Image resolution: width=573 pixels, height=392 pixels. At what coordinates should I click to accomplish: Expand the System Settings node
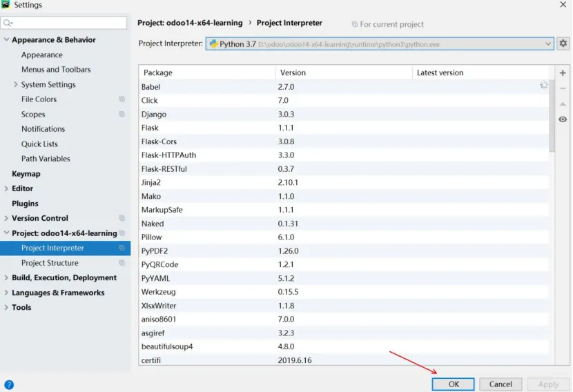pos(16,84)
